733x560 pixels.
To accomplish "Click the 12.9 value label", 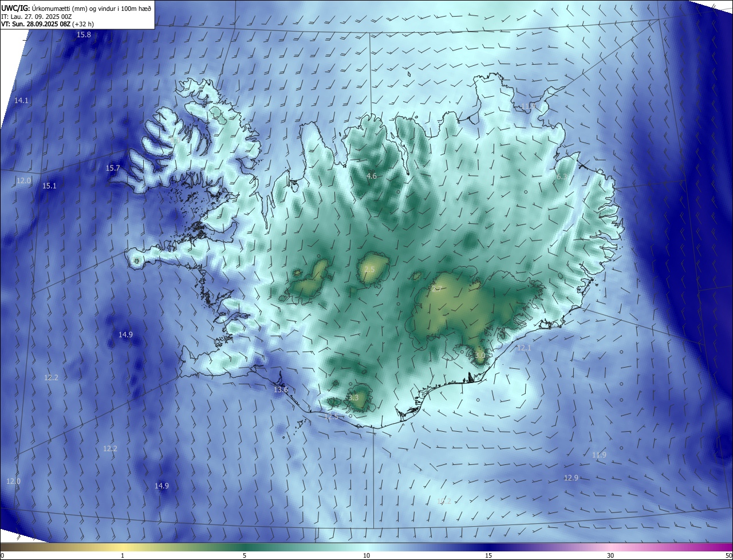I will click(x=571, y=478).
